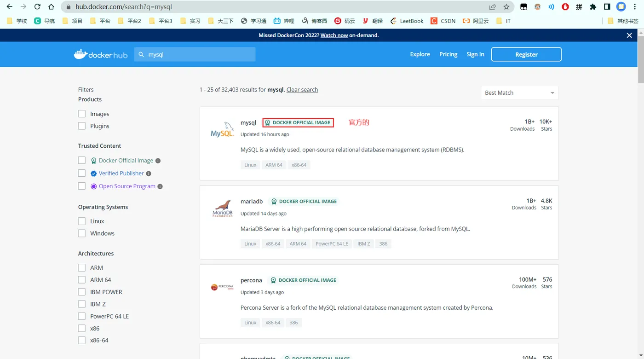Open the LeetBook bookmark
Viewport: 644px width, 359px height.
point(407,21)
